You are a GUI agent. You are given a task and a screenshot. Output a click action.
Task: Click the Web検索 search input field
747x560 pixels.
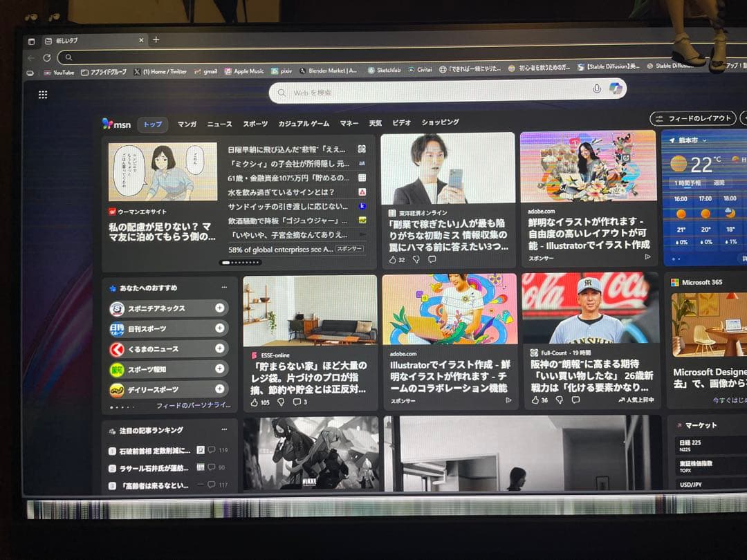click(x=415, y=91)
